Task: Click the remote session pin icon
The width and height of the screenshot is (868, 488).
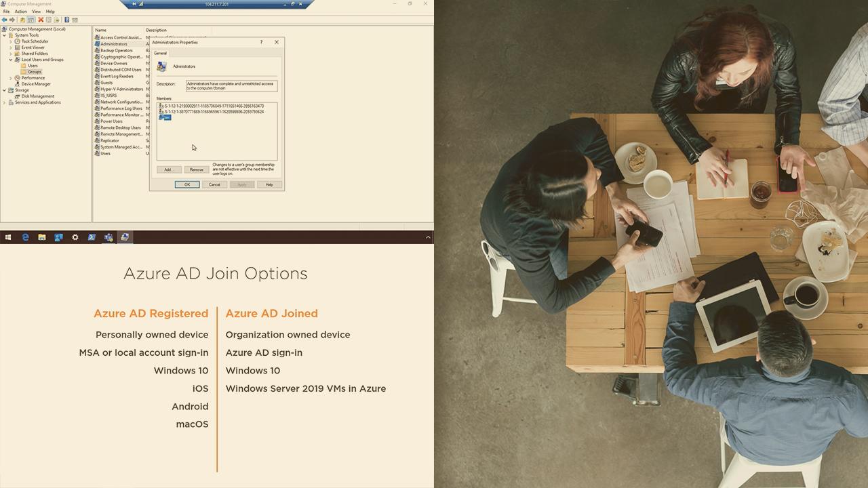Action: (134, 4)
